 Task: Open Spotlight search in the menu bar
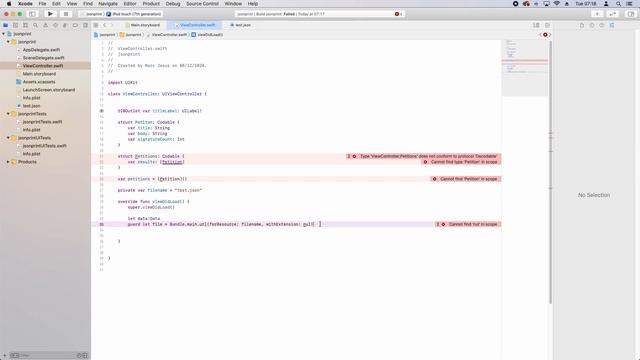(618, 4)
